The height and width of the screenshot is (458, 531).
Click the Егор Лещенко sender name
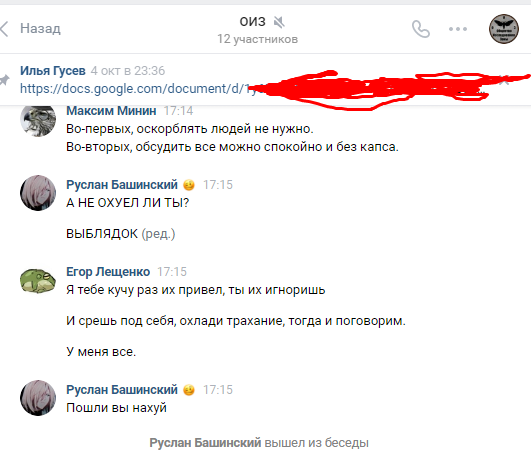[108, 272]
